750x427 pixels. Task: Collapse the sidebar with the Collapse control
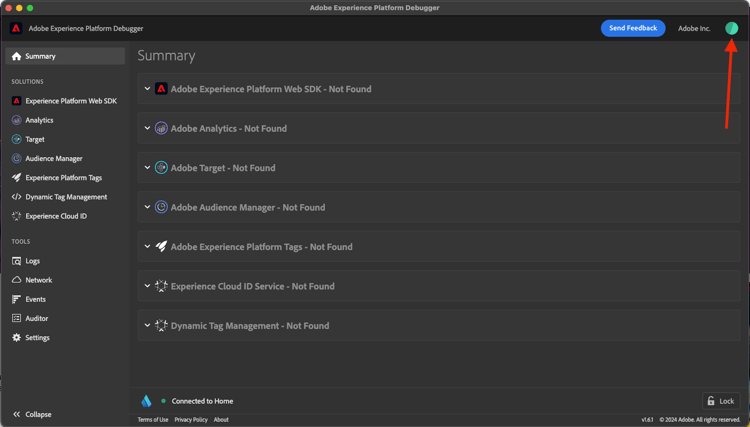pos(32,414)
